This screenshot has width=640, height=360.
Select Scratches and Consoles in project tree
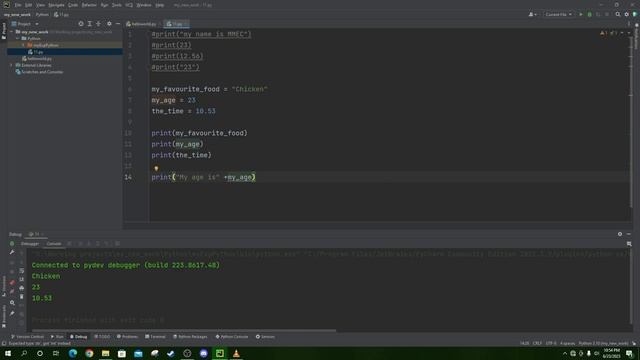pyautogui.click(x=40, y=72)
